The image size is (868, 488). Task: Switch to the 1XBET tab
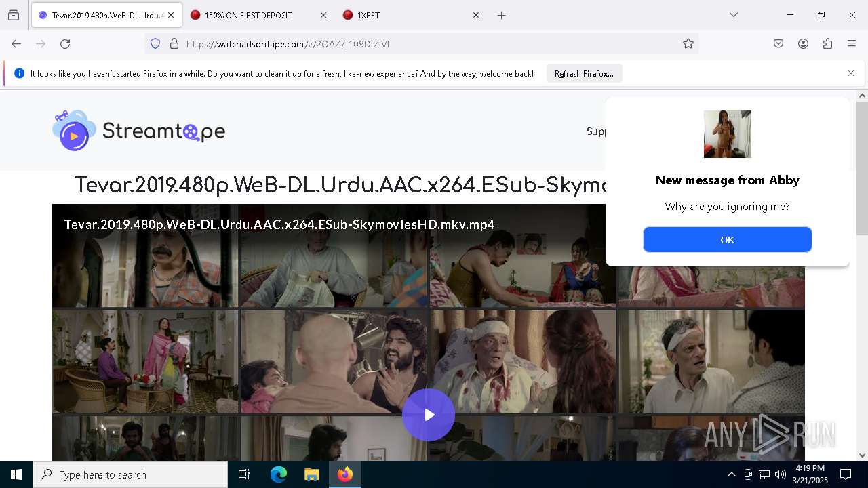(x=400, y=15)
